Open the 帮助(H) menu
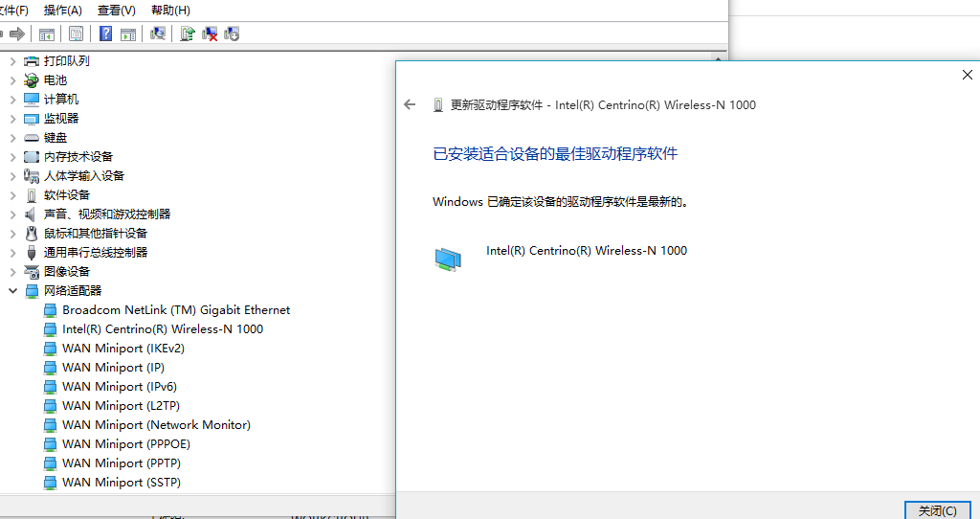The image size is (980, 519). 170,11
